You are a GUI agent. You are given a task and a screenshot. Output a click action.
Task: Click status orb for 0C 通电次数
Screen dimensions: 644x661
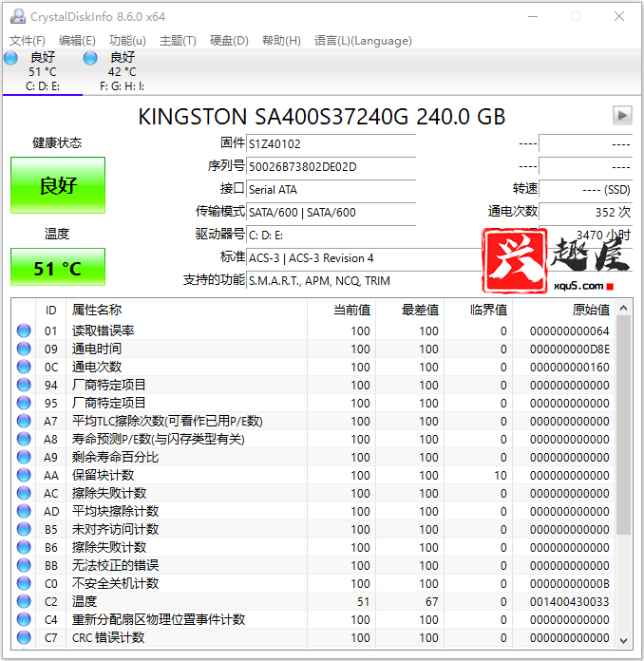(24, 367)
